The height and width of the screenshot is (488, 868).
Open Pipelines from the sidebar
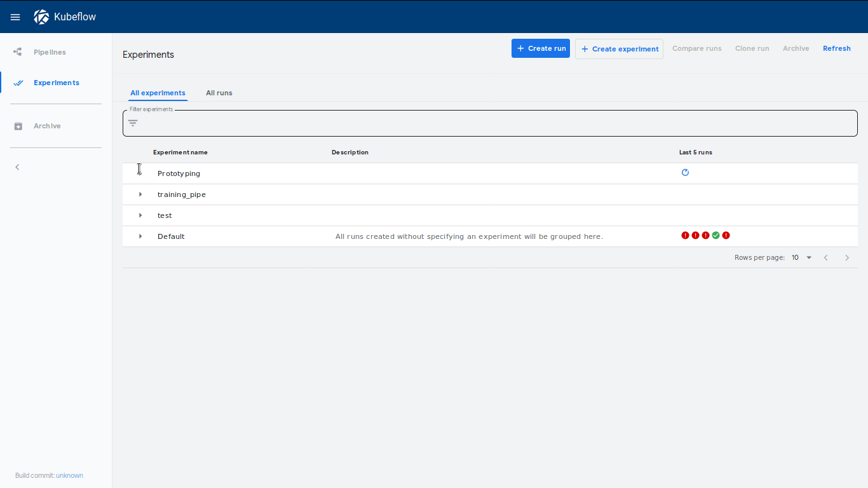[x=50, y=52]
